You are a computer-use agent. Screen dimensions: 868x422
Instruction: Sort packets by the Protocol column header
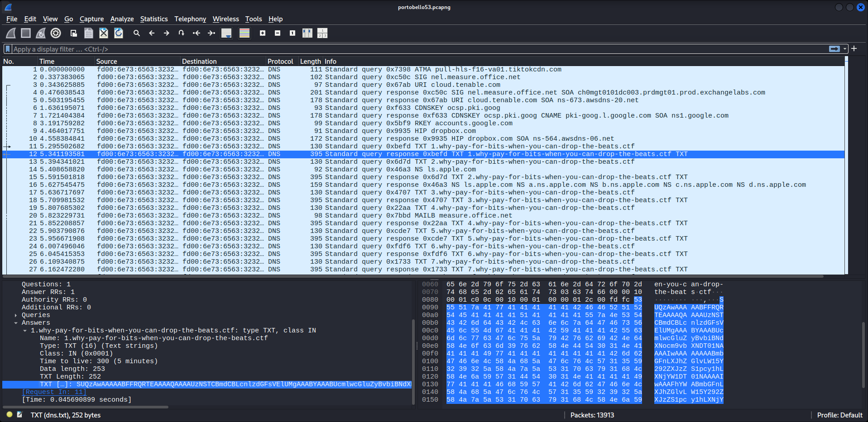tap(282, 61)
